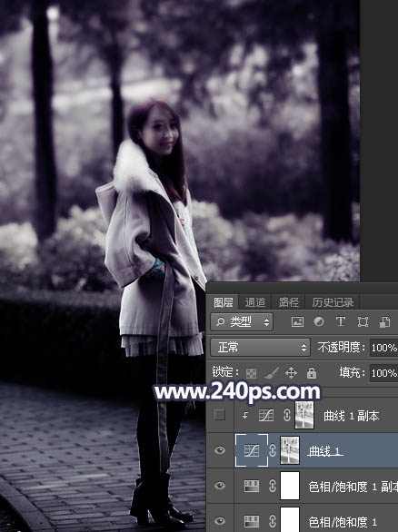
Task: Click the 曲线 1 layer name
Action: 324,451
